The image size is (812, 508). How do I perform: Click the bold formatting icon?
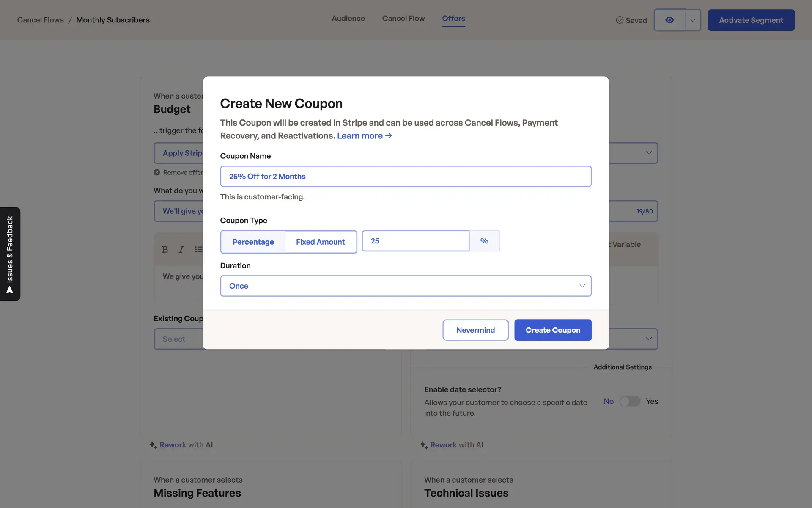tap(165, 249)
